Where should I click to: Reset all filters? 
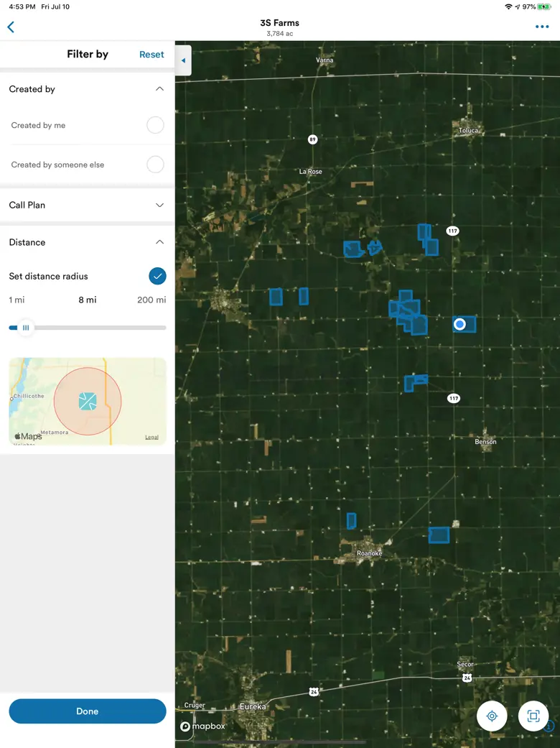point(151,55)
